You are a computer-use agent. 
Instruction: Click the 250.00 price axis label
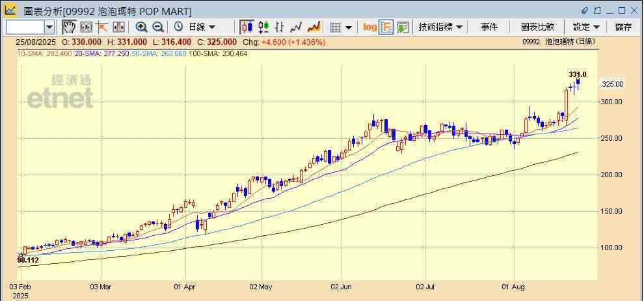(x=612, y=138)
